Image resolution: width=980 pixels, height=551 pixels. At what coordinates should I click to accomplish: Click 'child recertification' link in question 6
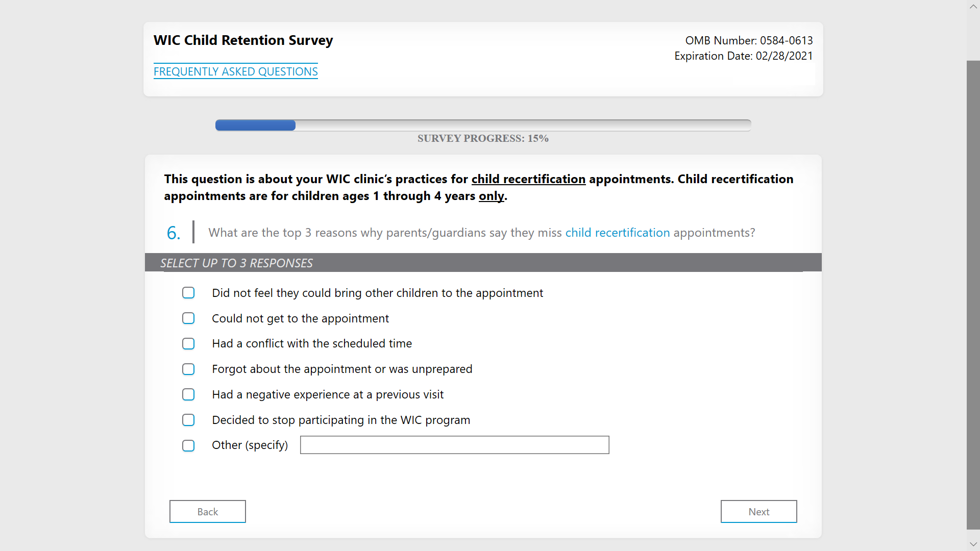point(617,233)
